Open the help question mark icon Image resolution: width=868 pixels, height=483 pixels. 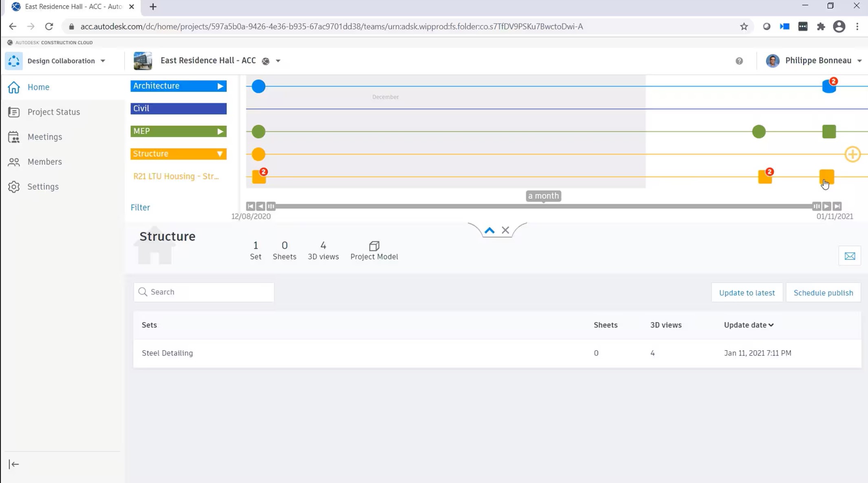click(739, 61)
